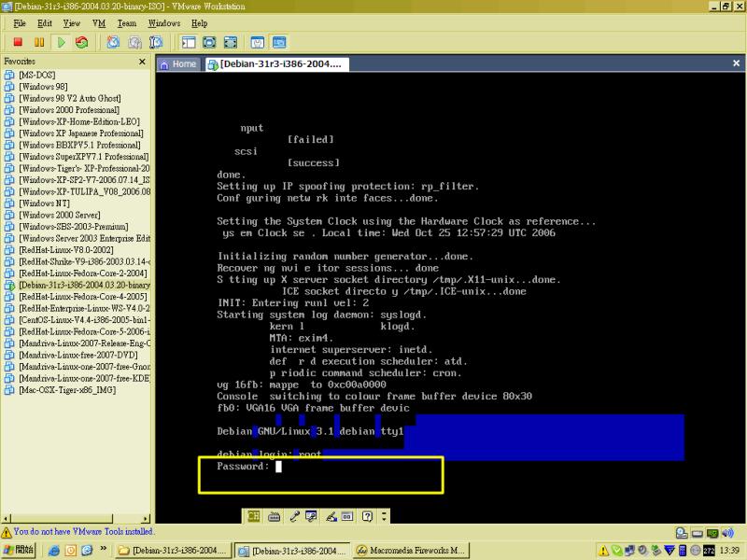Click Favorites scroll right arrow
747x560 pixels.
146,519
